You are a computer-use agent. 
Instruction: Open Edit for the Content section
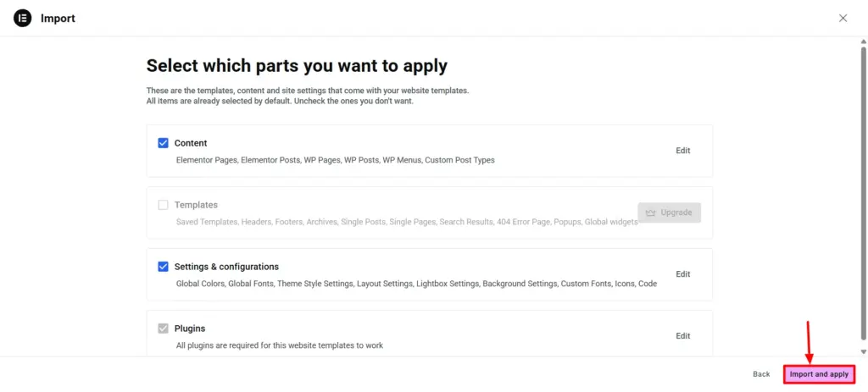pyautogui.click(x=682, y=151)
